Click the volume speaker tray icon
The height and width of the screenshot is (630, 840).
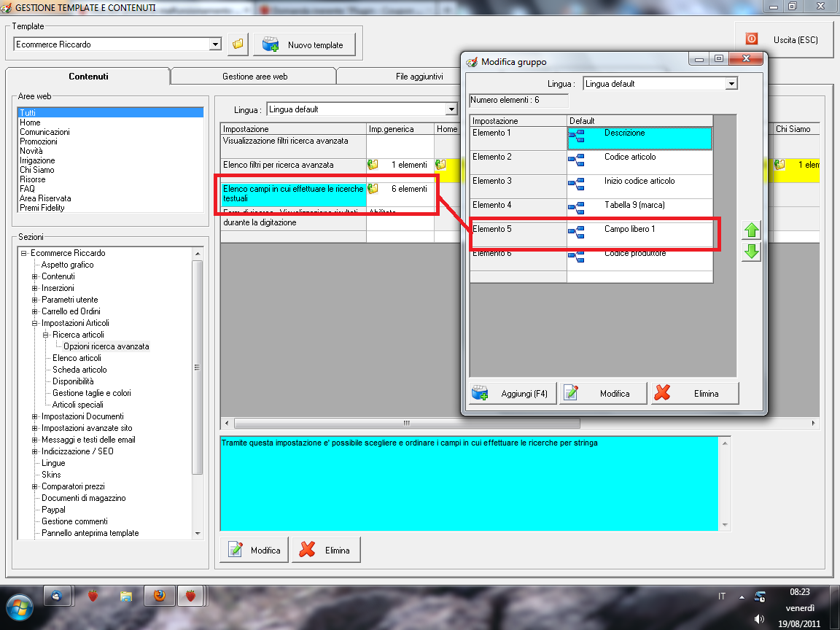(x=759, y=619)
